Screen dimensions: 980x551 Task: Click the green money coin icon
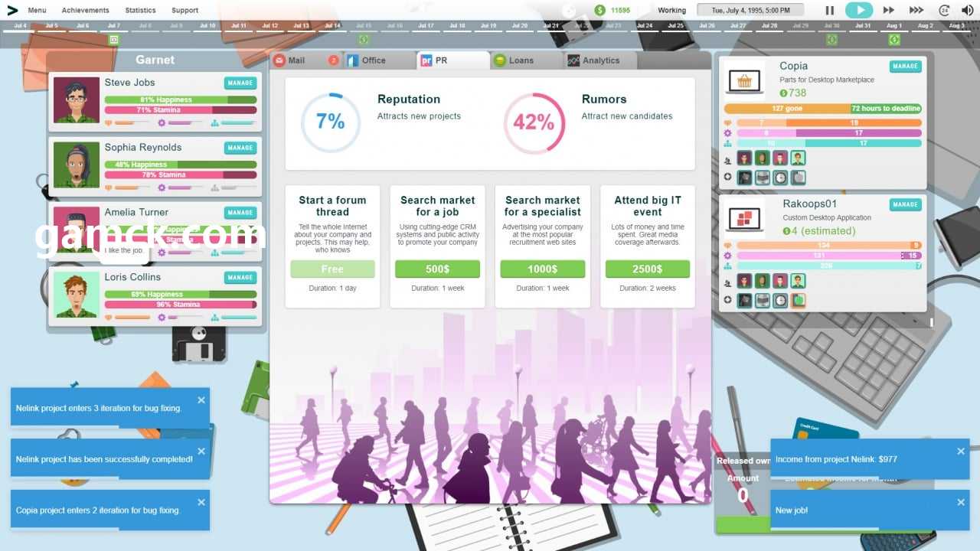(x=600, y=11)
